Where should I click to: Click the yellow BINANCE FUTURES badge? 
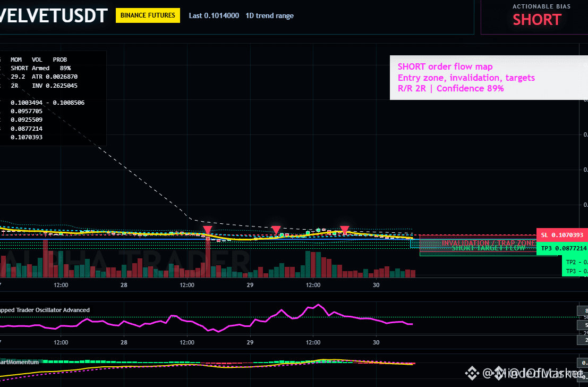(148, 15)
